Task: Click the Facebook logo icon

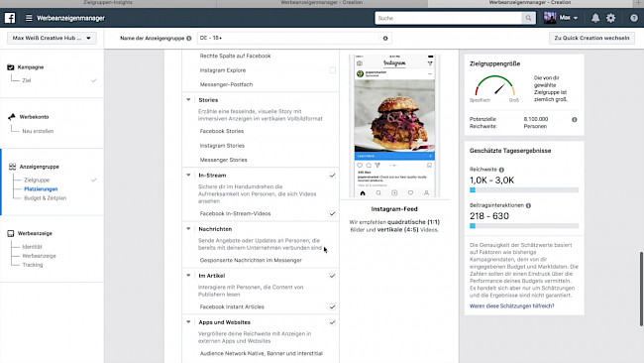Action: 10,18
